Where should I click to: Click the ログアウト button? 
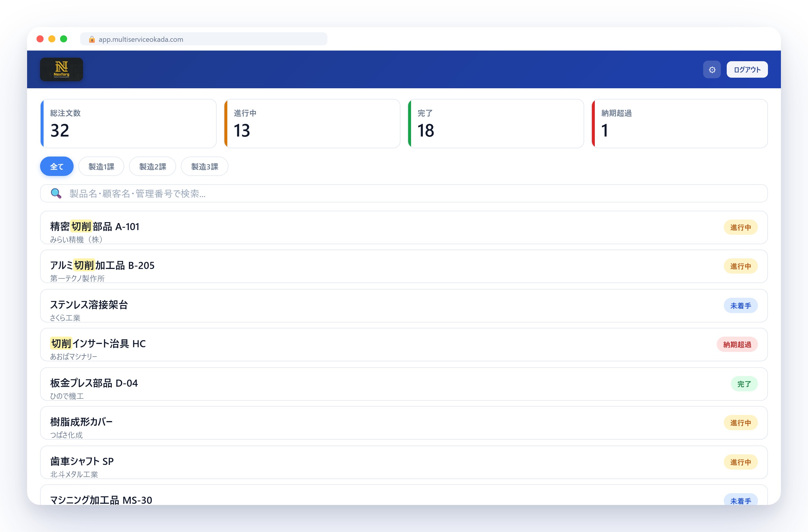click(747, 69)
